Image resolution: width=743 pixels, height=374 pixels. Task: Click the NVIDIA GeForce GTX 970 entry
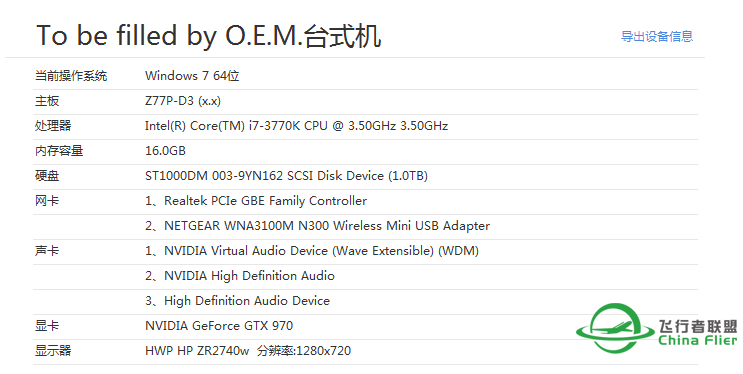click(219, 326)
